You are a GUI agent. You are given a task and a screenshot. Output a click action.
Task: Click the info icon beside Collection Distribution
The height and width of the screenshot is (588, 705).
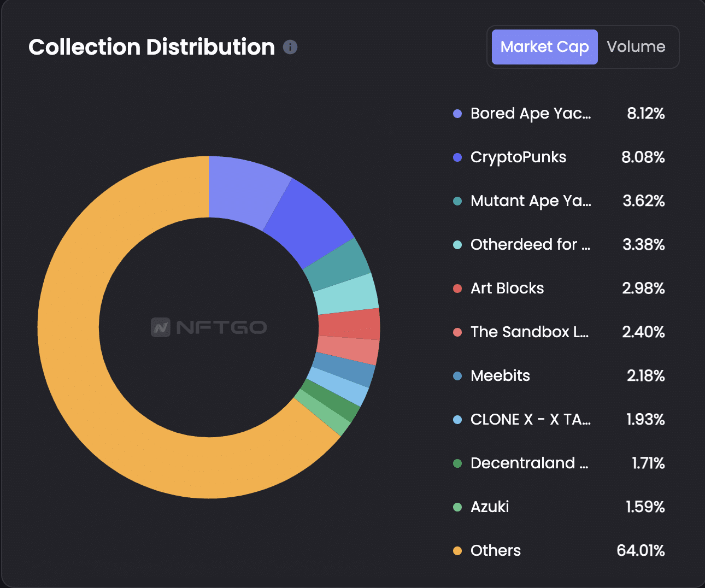tap(290, 48)
